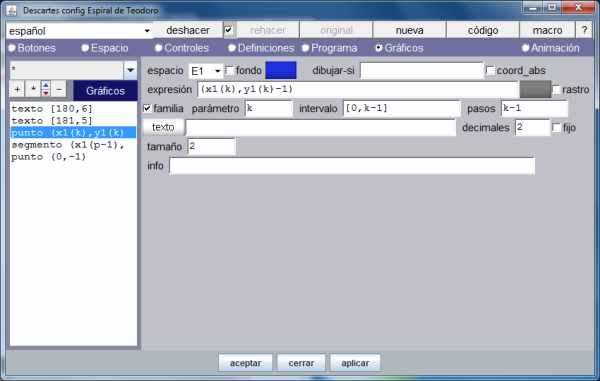The width and height of the screenshot is (600, 381).
Task: Open the blue fondo color swatch
Action: tap(281, 70)
